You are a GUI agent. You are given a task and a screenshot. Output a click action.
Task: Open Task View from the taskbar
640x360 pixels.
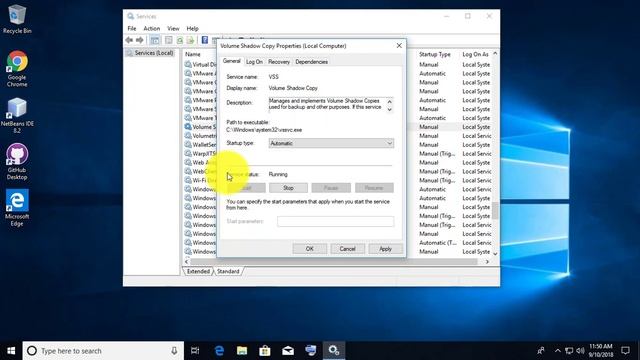click(x=195, y=351)
